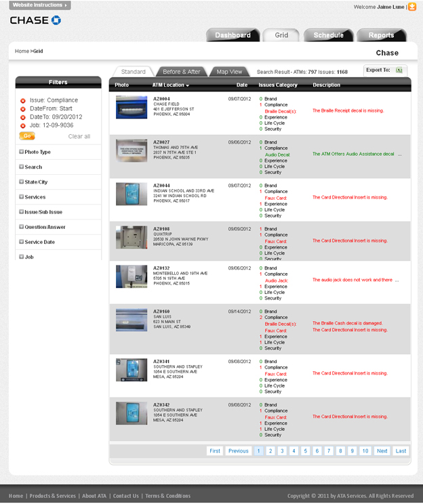The height and width of the screenshot is (504, 423).
Task: Expand the State/City filter section
Action: pyautogui.click(x=21, y=182)
